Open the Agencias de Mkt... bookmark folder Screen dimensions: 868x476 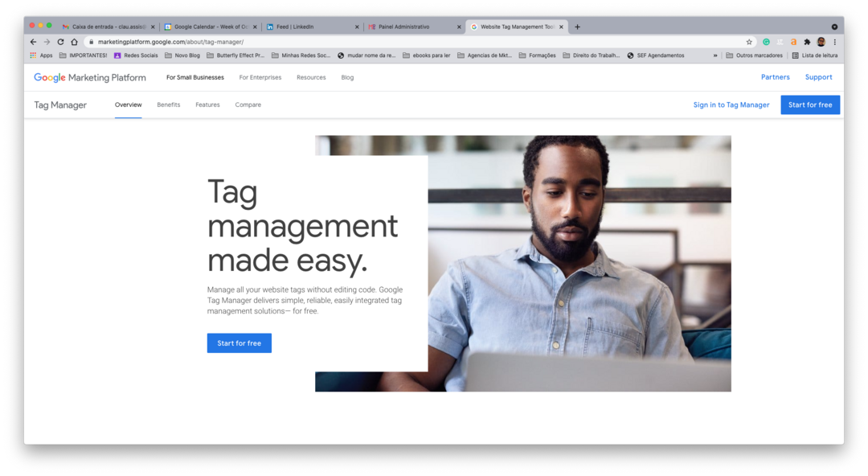485,55
